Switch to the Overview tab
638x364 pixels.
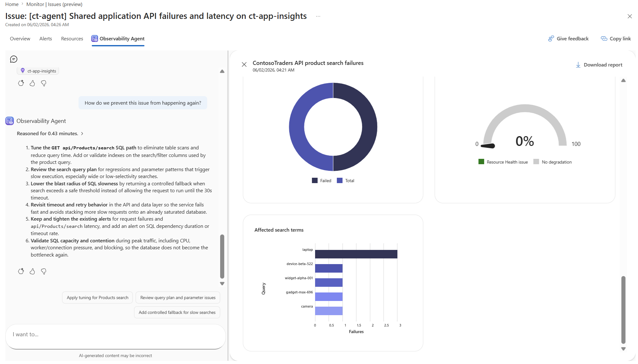(x=20, y=39)
